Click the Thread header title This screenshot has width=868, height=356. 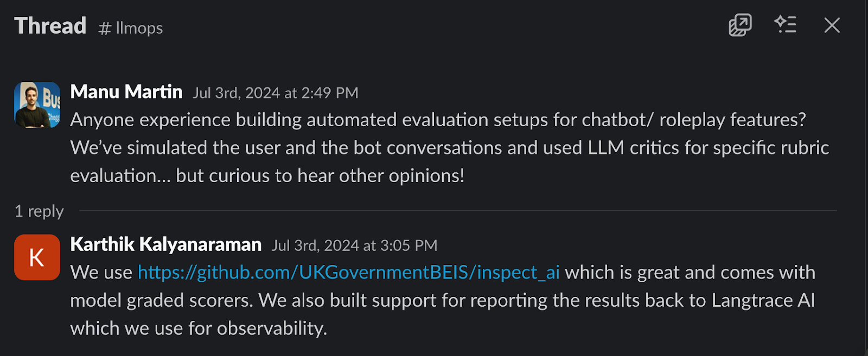[50, 25]
